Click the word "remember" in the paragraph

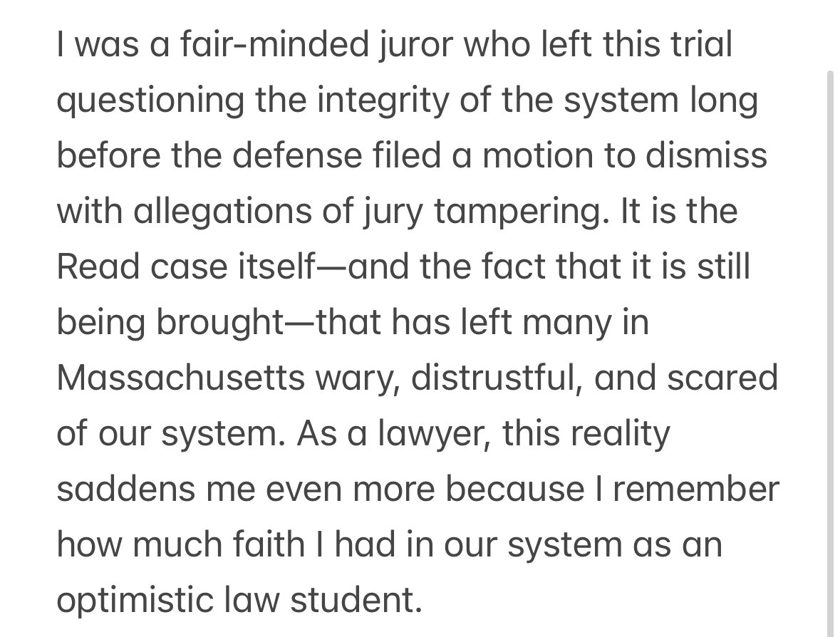696,488
